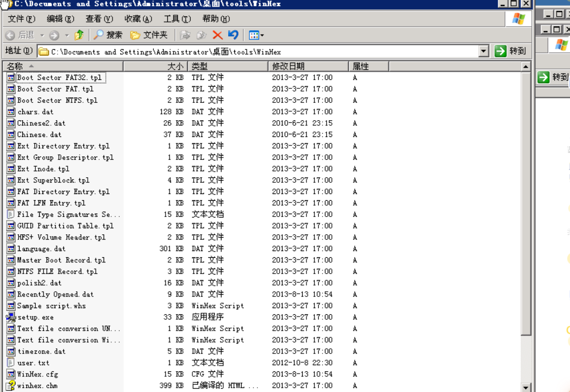Image resolution: width=570 pixels, height=392 pixels.
Task: Click the Go (转到) button in the background window
Action: [x=553, y=77]
